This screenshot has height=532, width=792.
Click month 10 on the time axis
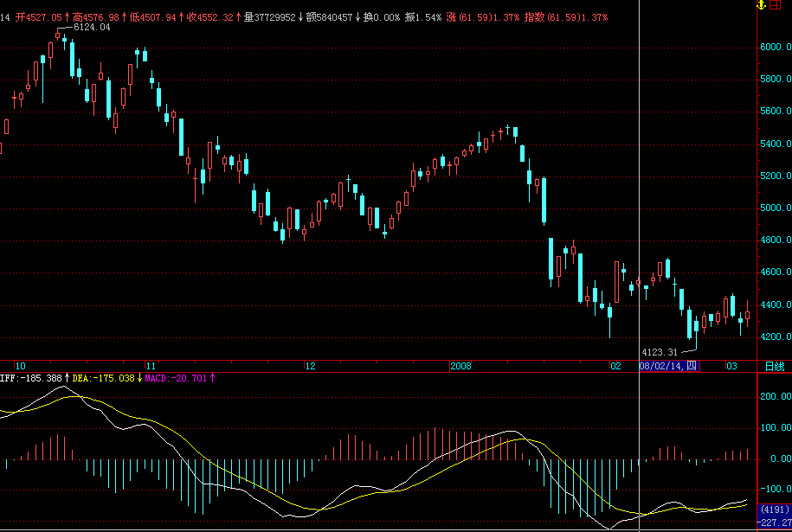pos(21,366)
